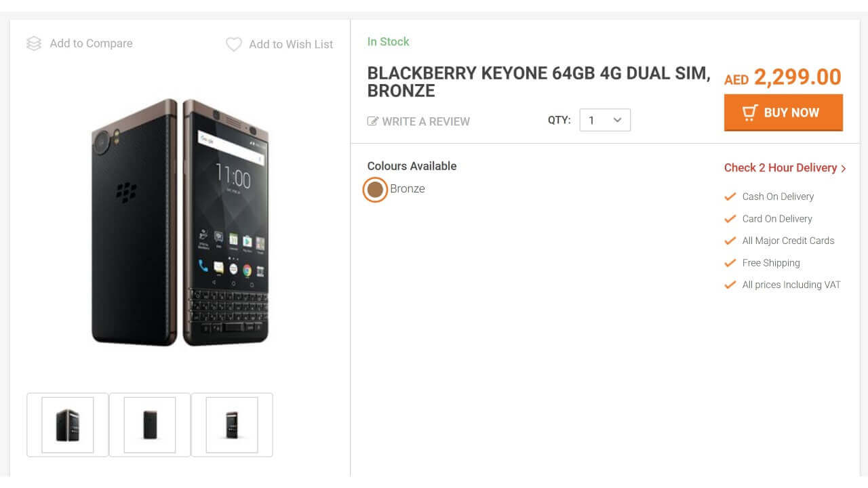
Task: Select the first thumbnail showing both phones
Action: (x=68, y=425)
